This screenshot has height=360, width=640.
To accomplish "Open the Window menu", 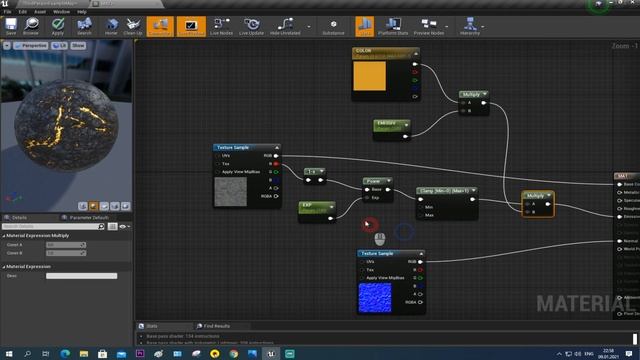I will pos(62,12).
